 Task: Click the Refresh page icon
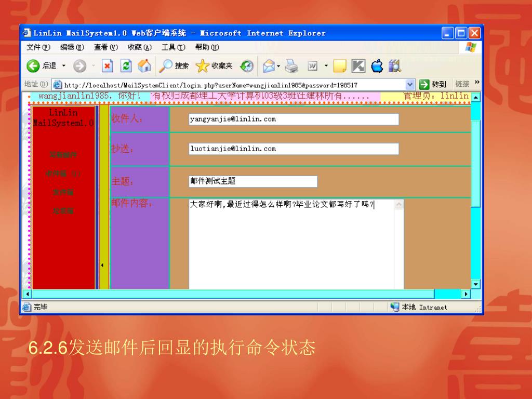pyautogui.click(x=126, y=66)
